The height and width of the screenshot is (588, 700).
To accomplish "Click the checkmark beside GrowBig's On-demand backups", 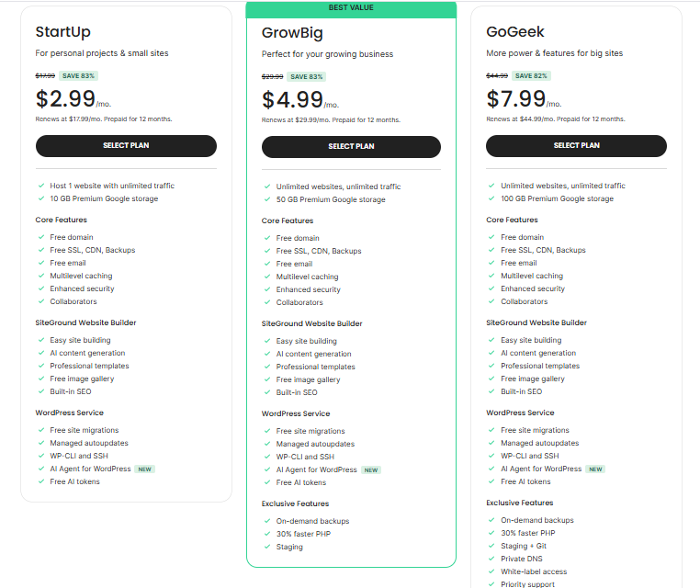I will 267,521.
